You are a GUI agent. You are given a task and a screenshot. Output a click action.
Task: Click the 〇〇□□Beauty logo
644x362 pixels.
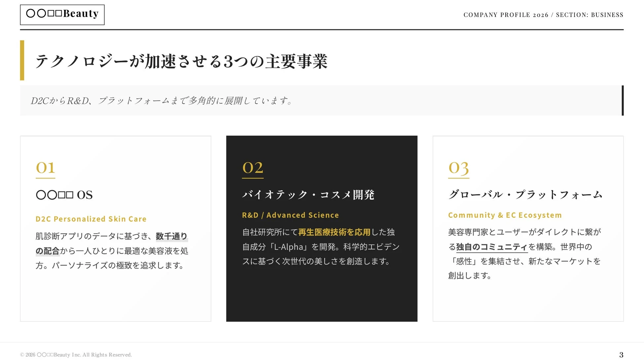tap(62, 14)
